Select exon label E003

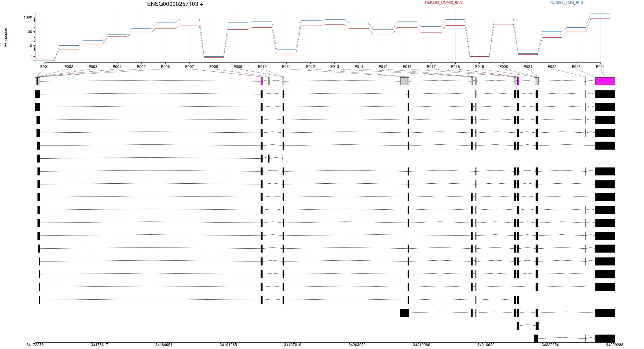[93, 67]
